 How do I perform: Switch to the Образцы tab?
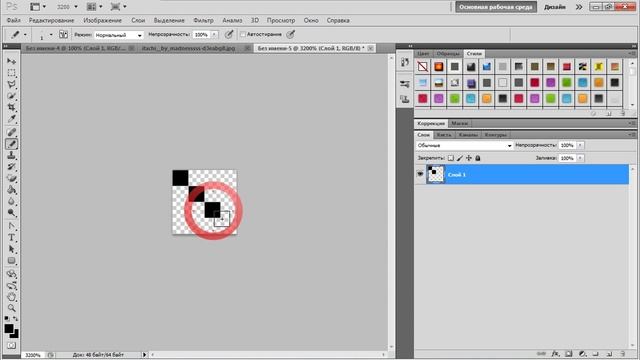pyautogui.click(x=448, y=53)
